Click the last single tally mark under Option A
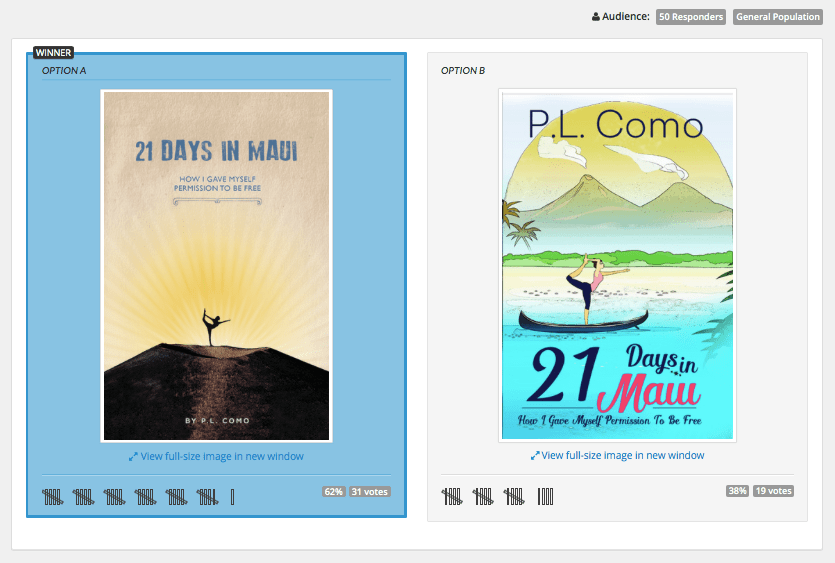 232,496
